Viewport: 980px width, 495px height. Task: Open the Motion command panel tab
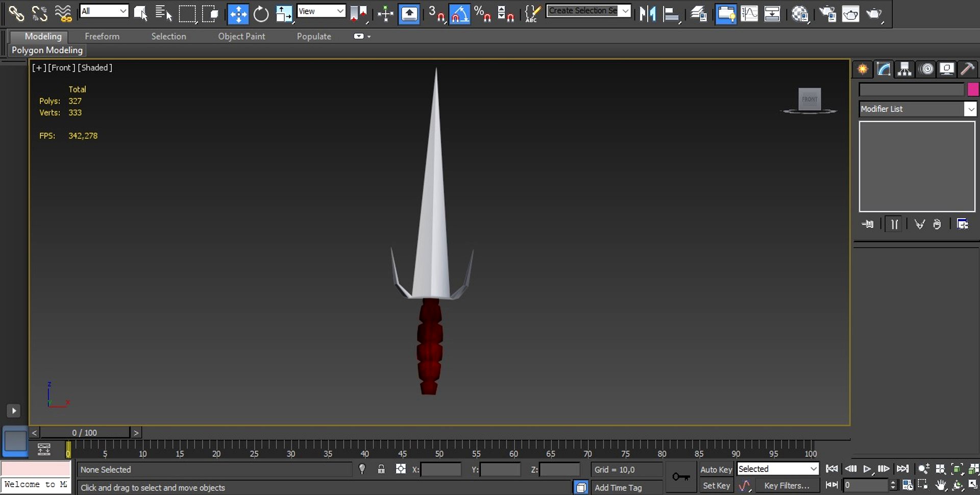click(926, 69)
